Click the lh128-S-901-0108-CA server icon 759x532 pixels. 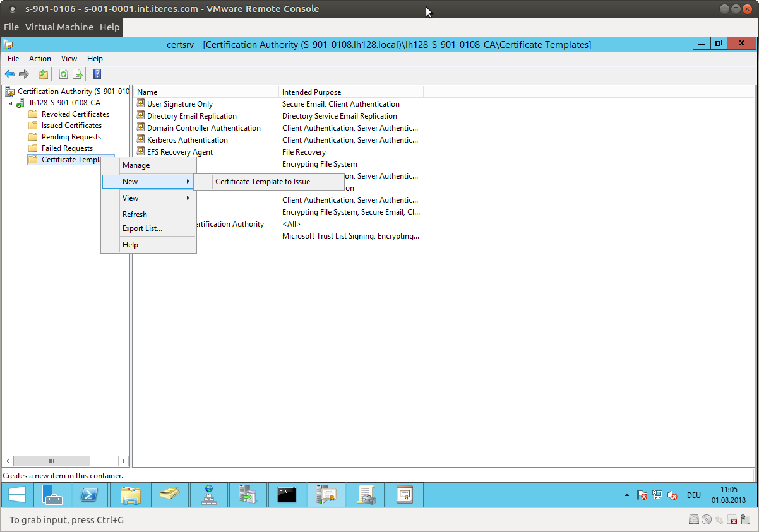(x=21, y=103)
